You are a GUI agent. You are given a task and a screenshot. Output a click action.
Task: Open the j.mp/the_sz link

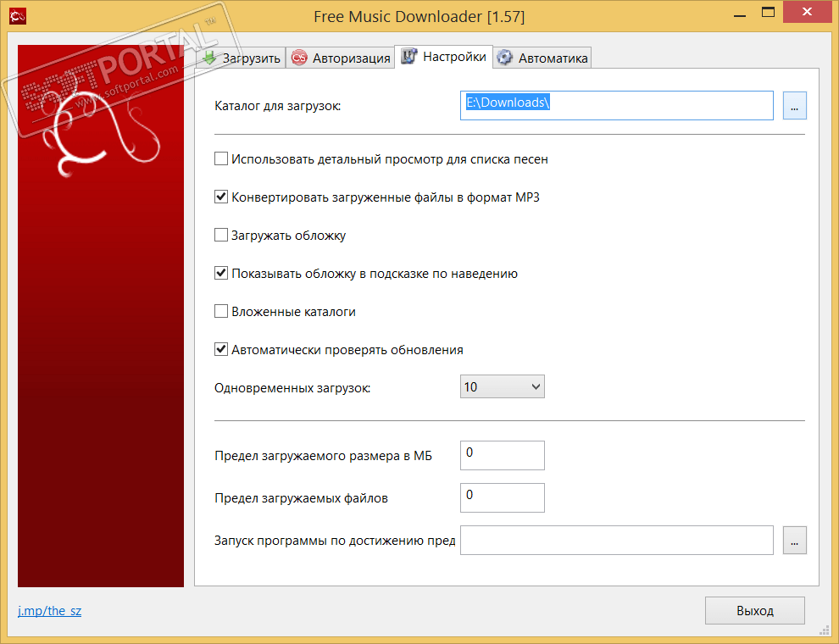click(50, 611)
